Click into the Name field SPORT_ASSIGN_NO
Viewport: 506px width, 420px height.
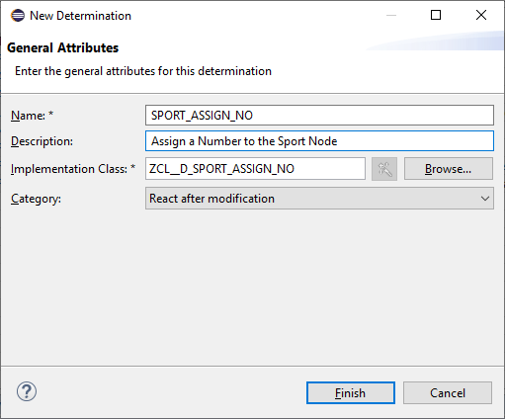tap(319, 116)
